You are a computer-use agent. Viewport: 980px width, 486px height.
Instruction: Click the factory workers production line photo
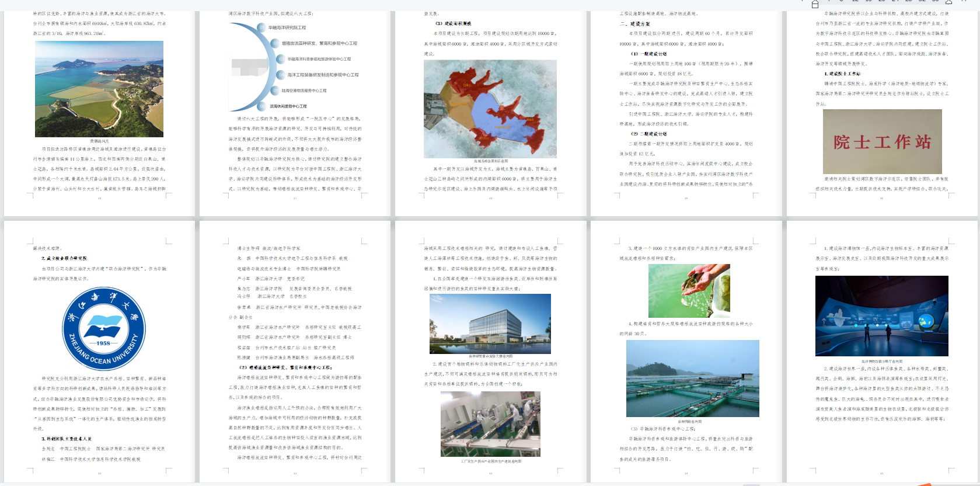pos(490,424)
